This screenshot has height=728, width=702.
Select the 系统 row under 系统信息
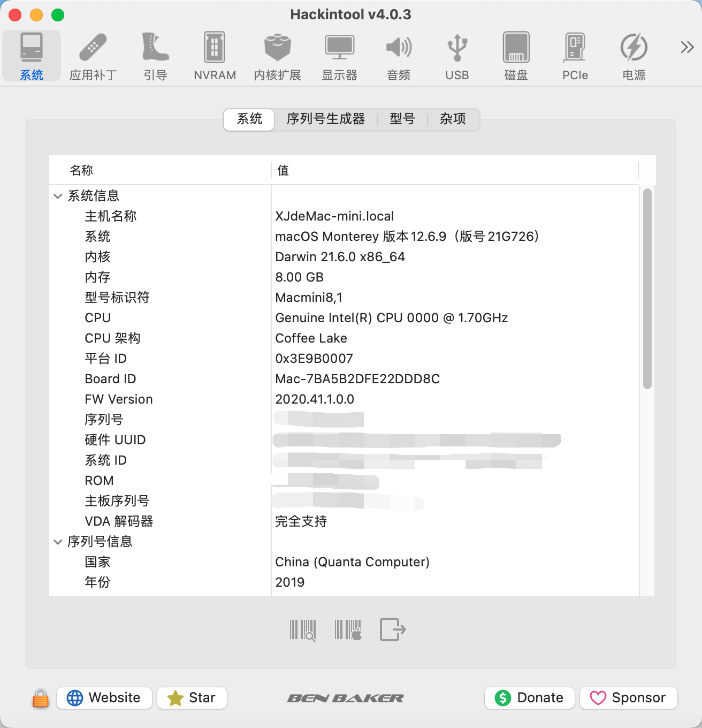click(x=345, y=237)
